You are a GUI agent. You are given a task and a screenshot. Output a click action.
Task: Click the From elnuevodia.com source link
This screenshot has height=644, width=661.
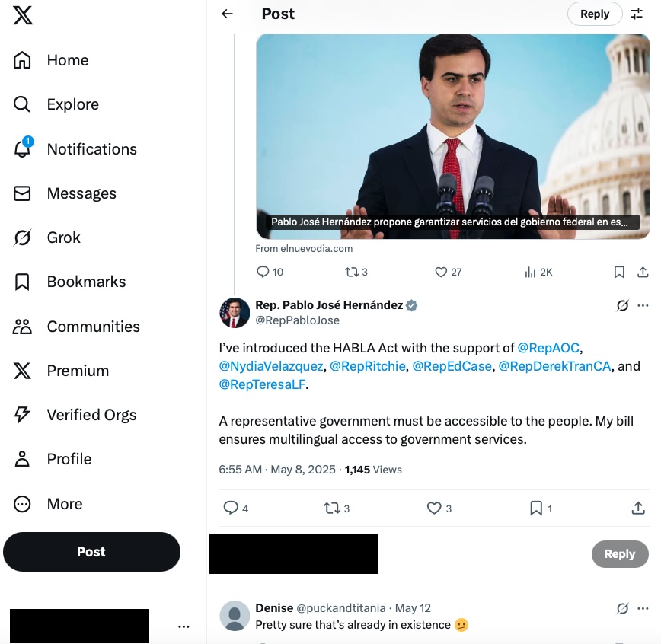pyautogui.click(x=304, y=249)
